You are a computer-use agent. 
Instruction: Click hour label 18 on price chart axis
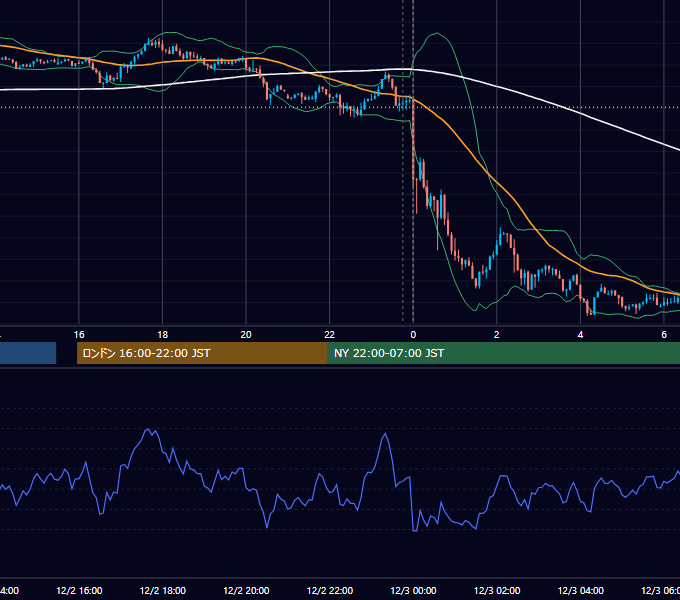click(x=163, y=335)
